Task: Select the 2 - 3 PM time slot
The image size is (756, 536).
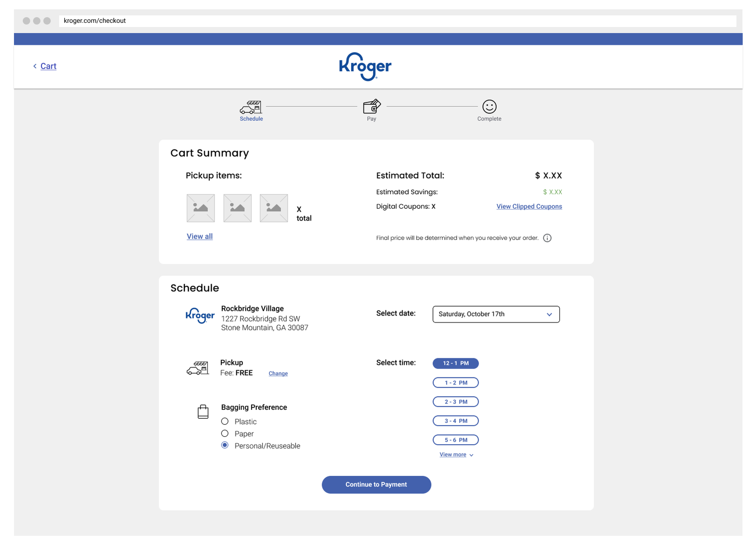Action: pos(456,402)
